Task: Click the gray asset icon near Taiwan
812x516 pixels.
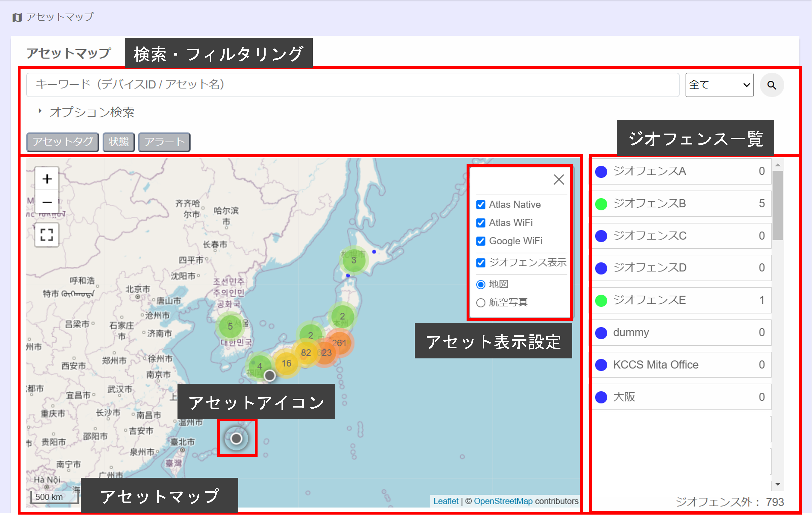Action: 236,438
